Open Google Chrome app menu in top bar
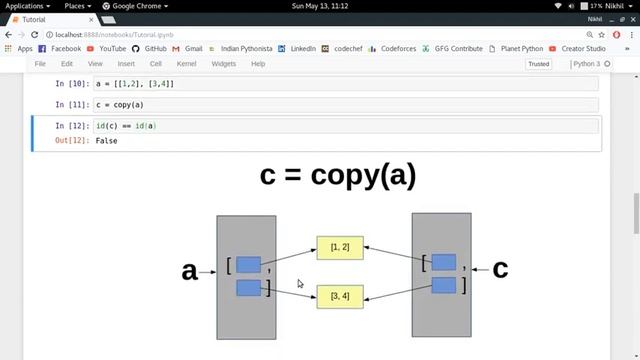The height and width of the screenshot is (360, 640). point(135,6)
